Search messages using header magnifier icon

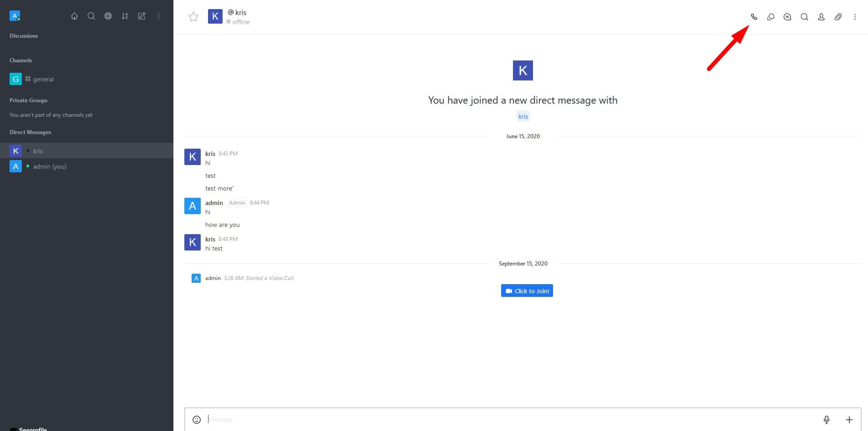(804, 17)
